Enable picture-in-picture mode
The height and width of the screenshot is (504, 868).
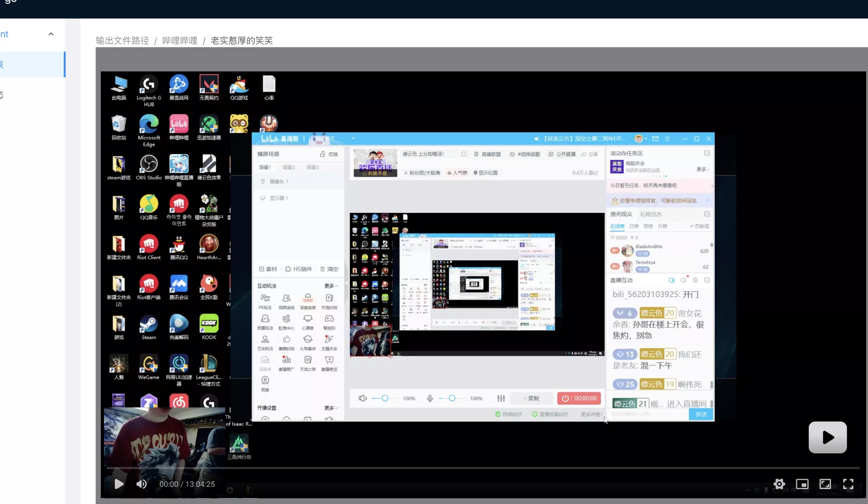click(x=802, y=484)
